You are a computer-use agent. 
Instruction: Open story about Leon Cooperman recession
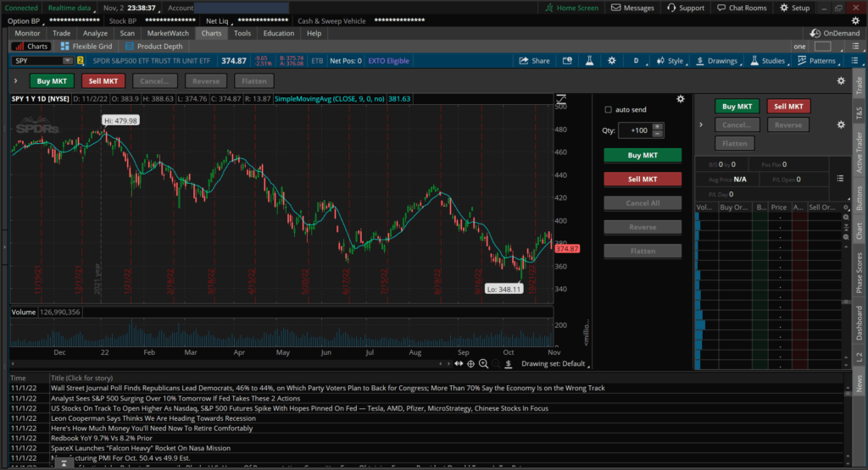coord(153,418)
